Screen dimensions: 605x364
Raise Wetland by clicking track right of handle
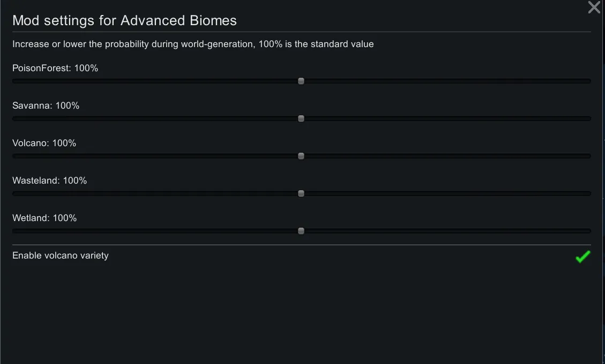pos(445,231)
